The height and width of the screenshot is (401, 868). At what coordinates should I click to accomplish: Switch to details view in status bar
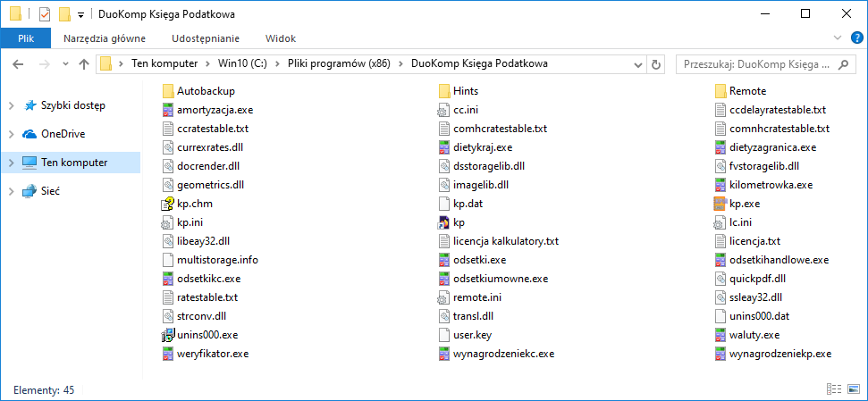[834, 389]
